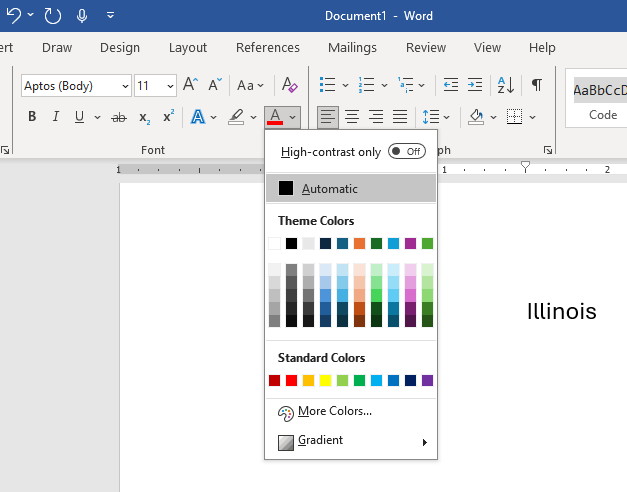This screenshot has height=492, width=627.
Task: Apply Italic formatting
Action: [x=56, y=117]
